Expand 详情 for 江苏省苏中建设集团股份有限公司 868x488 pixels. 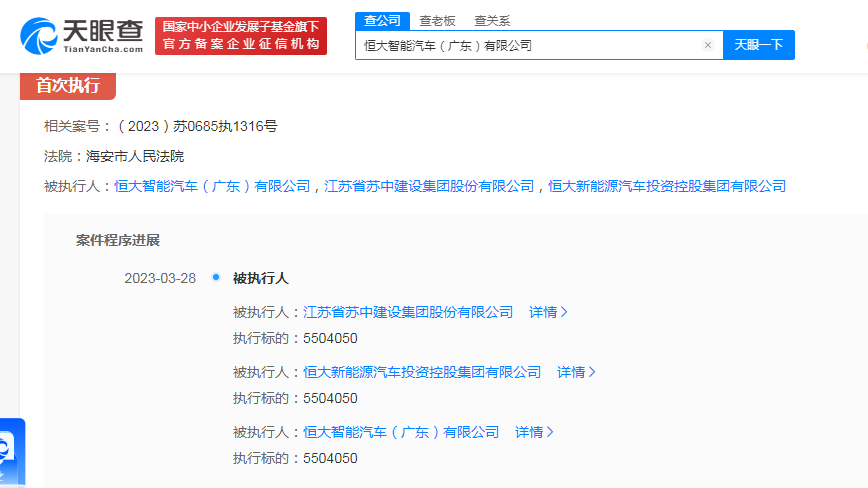pyautogui.click(x=548, y=312)
